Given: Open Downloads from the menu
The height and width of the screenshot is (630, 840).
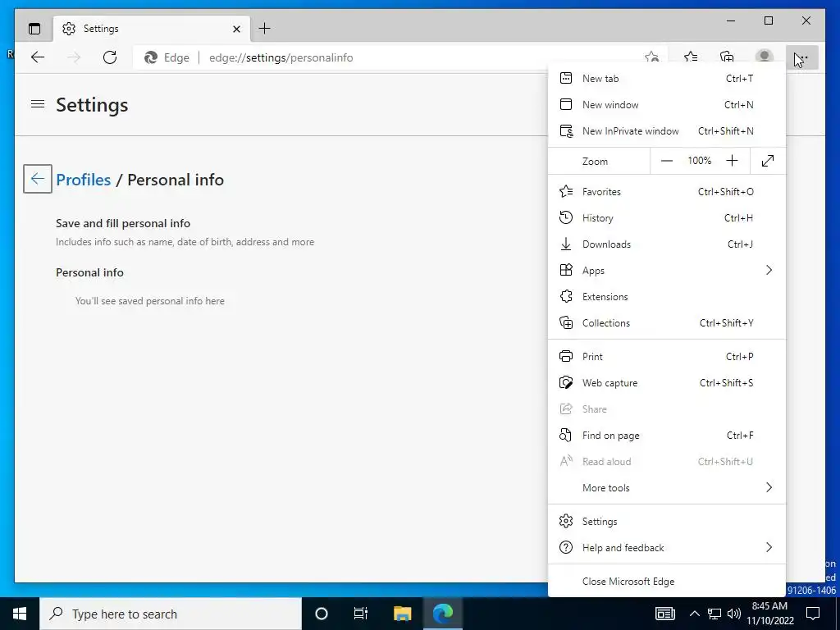Looking at the screenshot, I should click(667, 244).
